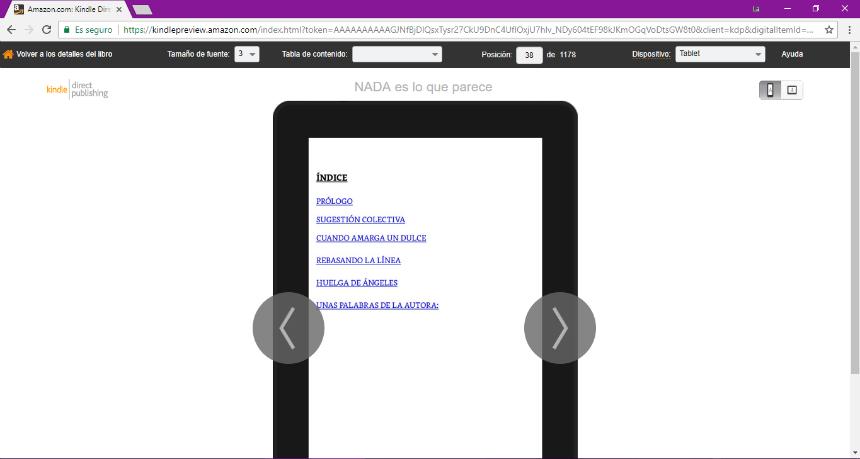The height and width of the screenshot is (459, 860).
Task: Reload the Kindle preview page
Action: 47,30
